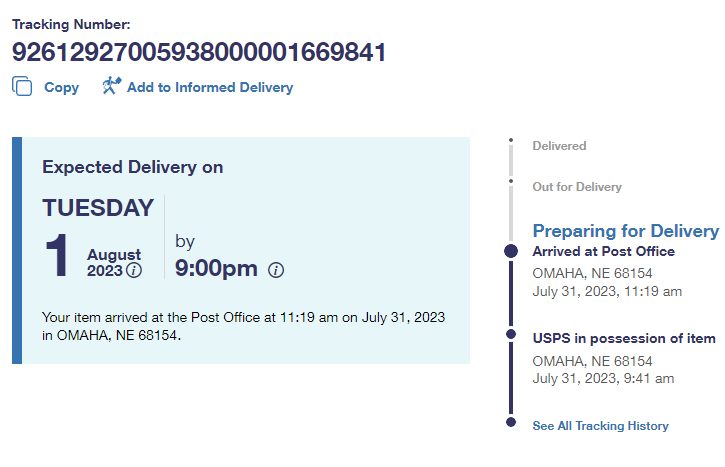Click the Delivered status label

point(559,146)
